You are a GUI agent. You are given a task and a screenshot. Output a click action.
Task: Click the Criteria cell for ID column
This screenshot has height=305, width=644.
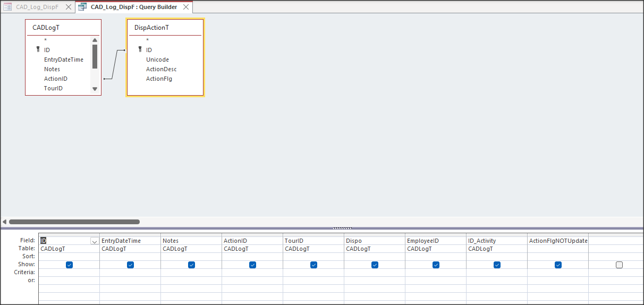tap(69, 273)
